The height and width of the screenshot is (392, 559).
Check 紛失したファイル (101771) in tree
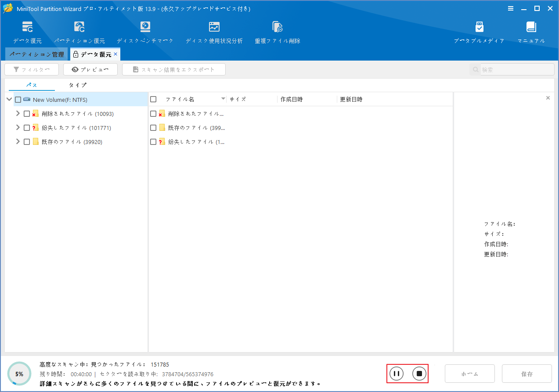tap(27, 128)
